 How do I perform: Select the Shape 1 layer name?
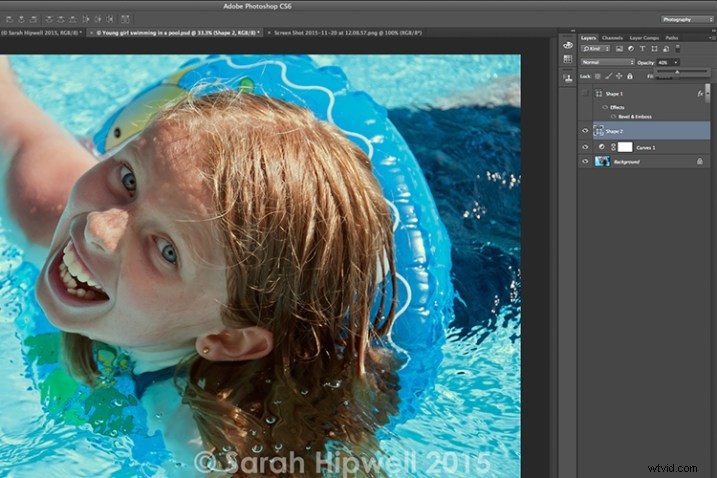(x=614, y=94)
